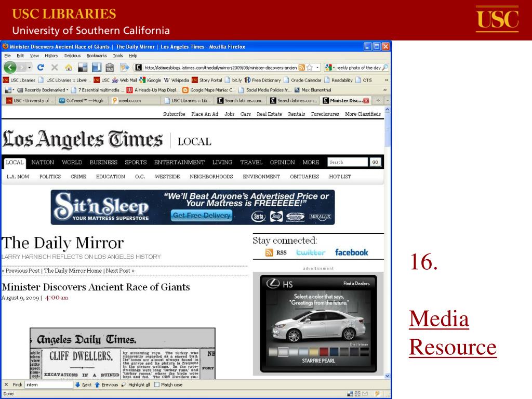Click the scrollbar down arrow

point(388,376)
